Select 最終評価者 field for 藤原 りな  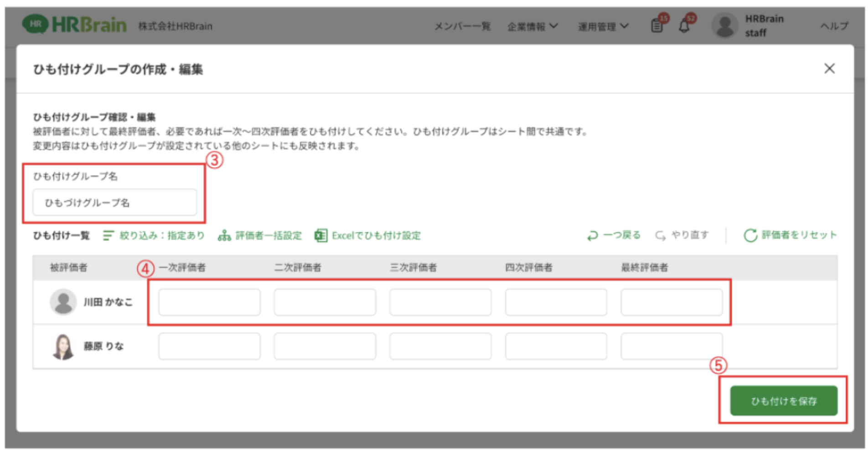pyautogui.click(x=671, y=346)
